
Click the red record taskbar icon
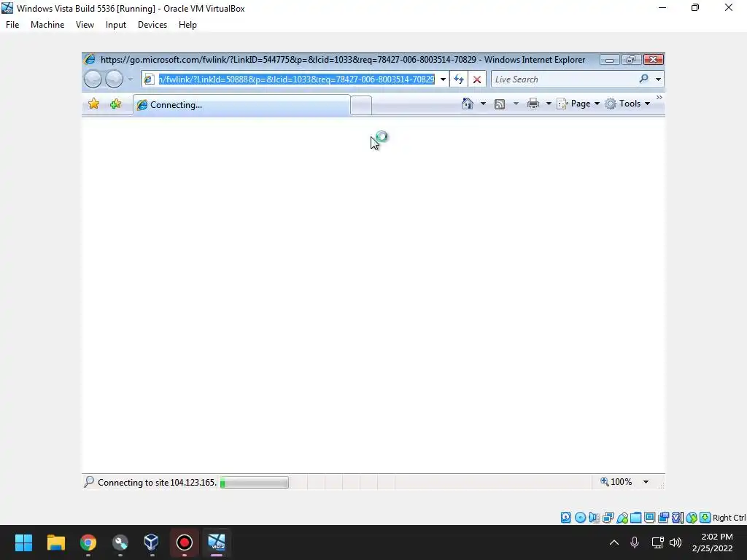point(185,542)
